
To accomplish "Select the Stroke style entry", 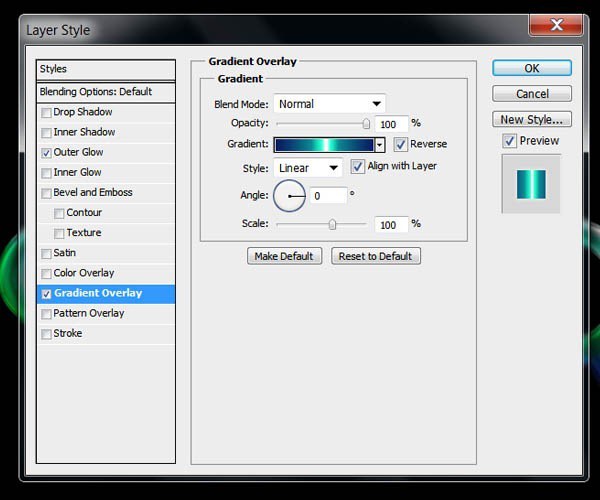I will coord(68,334).
